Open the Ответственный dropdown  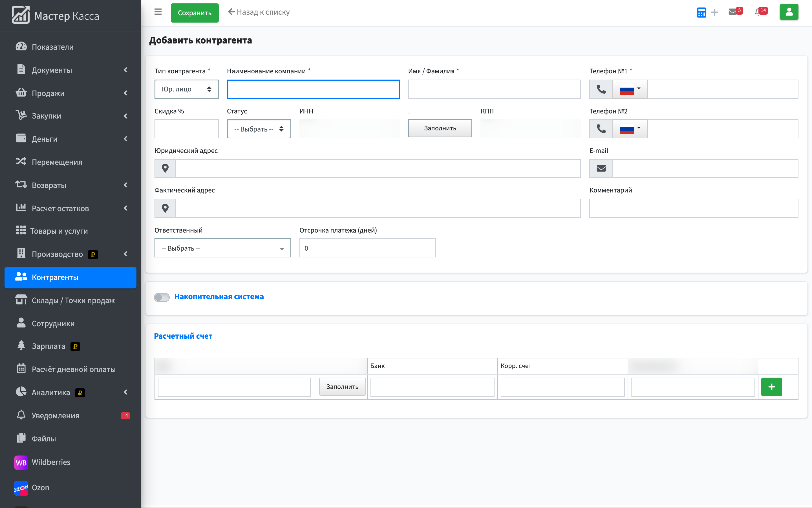222,248
